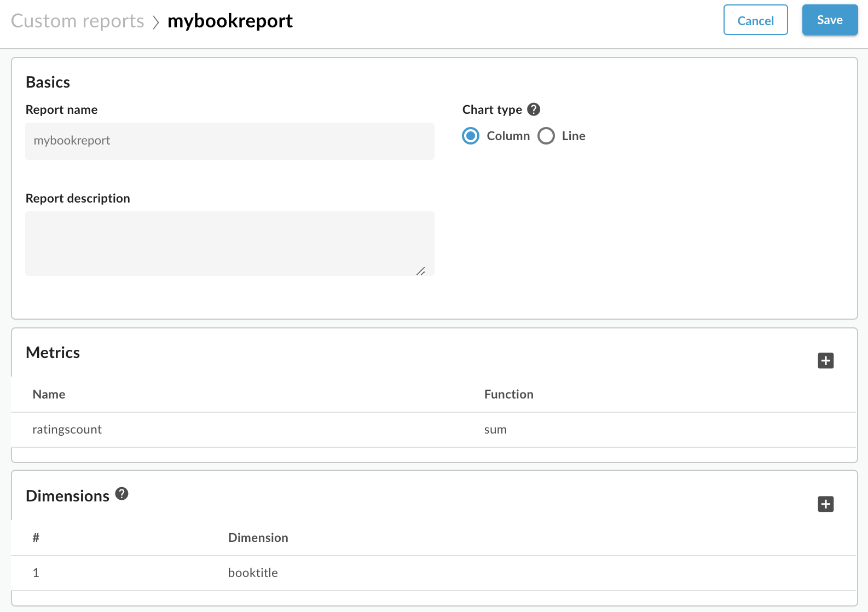
Task: Save the mybookreport report
Action: tap(830, 20)
